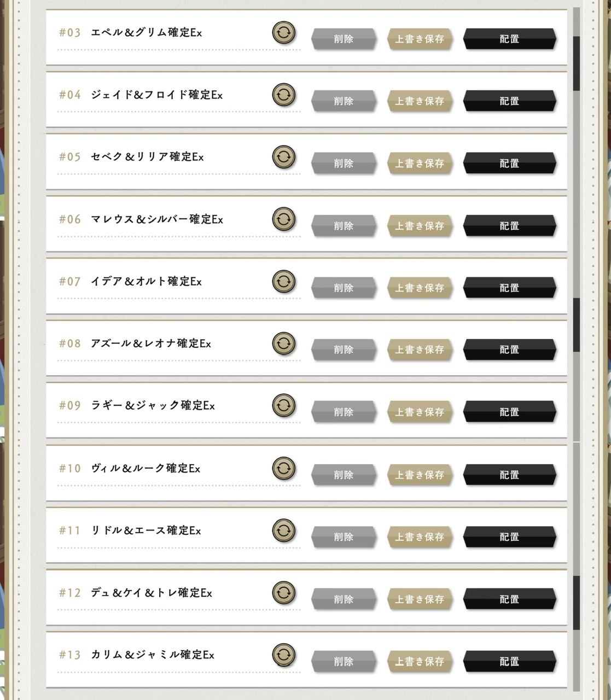Overwrite-save preset #06 マレウス＆シルバー確定Ex
The image size is (611, 700).
tap(420, 225)
